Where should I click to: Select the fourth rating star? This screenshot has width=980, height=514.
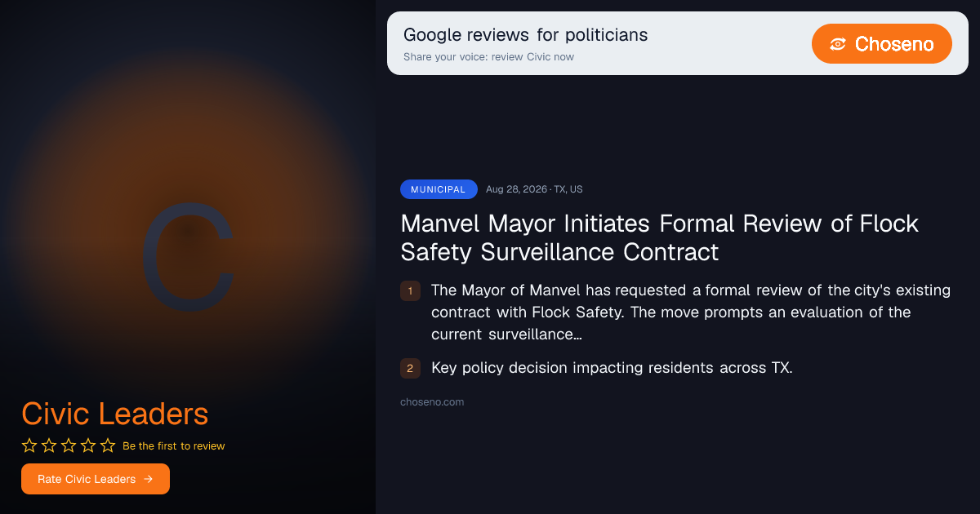point(88,445)
